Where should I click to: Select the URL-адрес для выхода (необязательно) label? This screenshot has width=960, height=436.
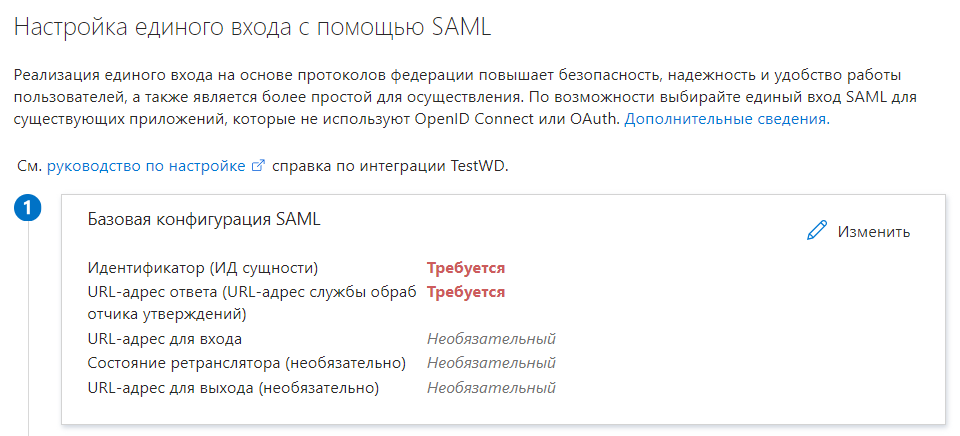(x=234, y=387)
